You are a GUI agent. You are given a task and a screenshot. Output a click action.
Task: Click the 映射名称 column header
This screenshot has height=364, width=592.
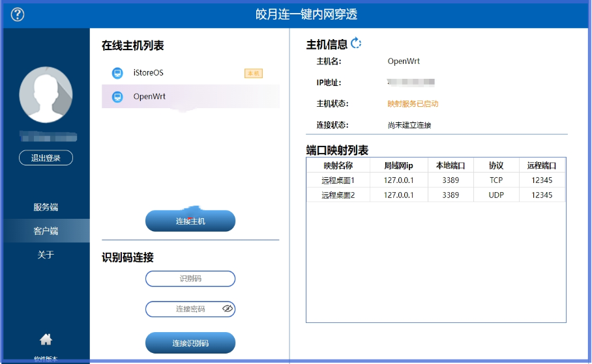(x=338, y=165)
